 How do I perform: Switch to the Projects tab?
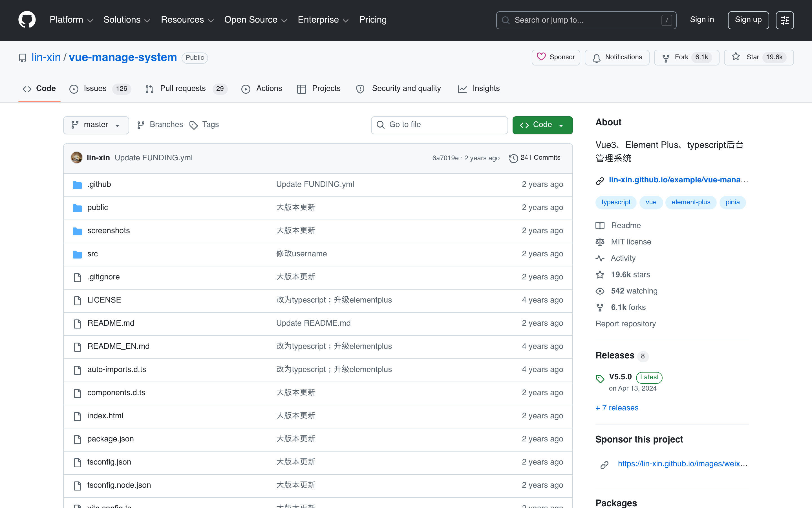tap(319, 89)
